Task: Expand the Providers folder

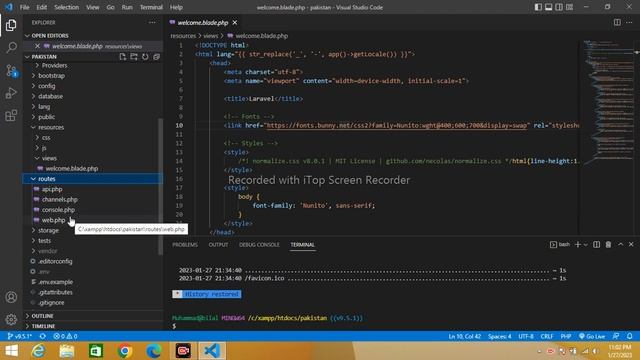Action: coord(54,65)
